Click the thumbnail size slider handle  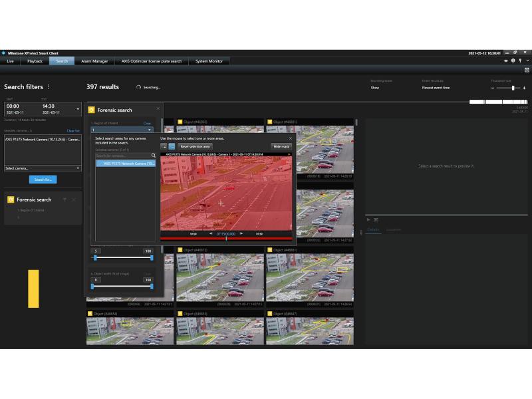pyautogui.click(x=513, y=88)
